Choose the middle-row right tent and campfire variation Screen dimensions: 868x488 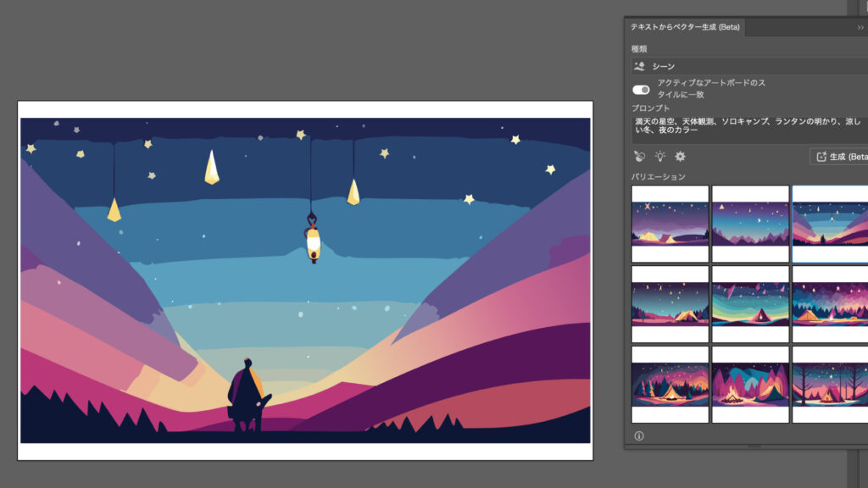[x=830, y=304]
